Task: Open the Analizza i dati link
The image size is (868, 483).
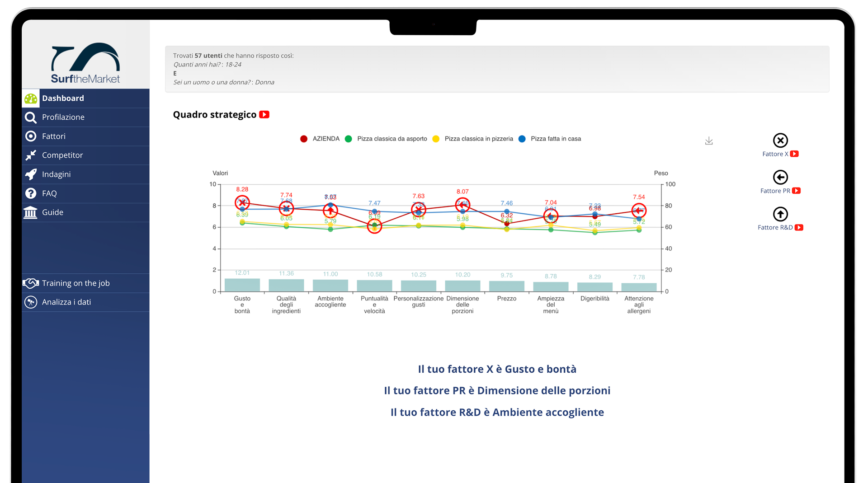Action: coord(66,302)
